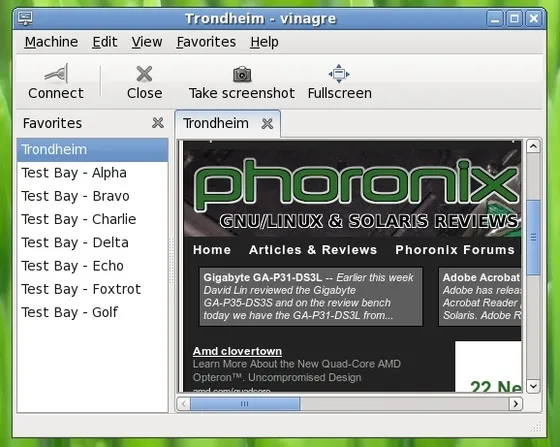
Task: Click the vertical scrollbar down arrow
Action: (533, 386)
